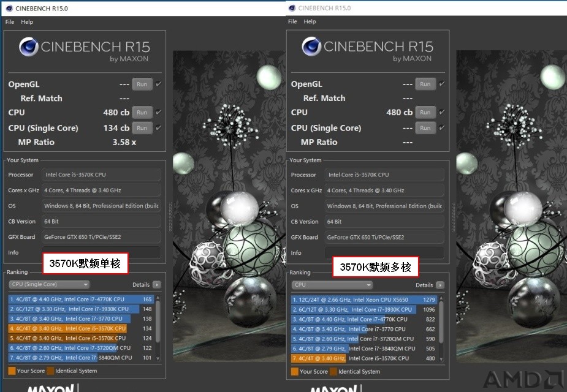567x392 pixels.
Task: Select ranking row i7-4770K scoring 165
Action: point(82,299)
